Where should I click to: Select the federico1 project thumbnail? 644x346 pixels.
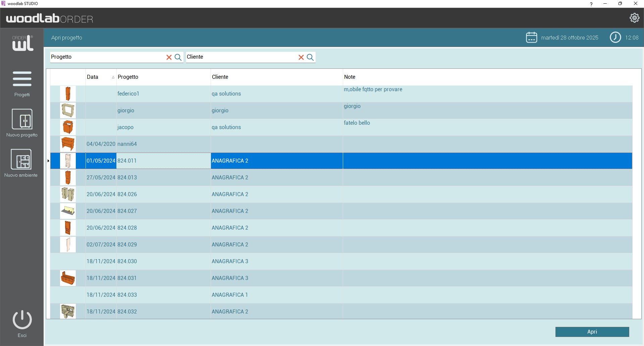tap(68, 94)
